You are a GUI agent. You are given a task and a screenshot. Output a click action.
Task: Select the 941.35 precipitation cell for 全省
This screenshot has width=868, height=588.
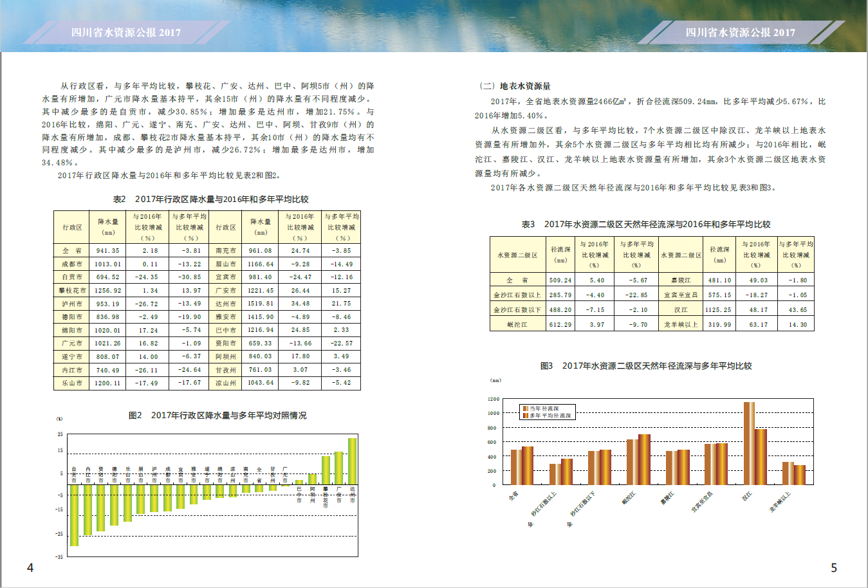(107, 251)
